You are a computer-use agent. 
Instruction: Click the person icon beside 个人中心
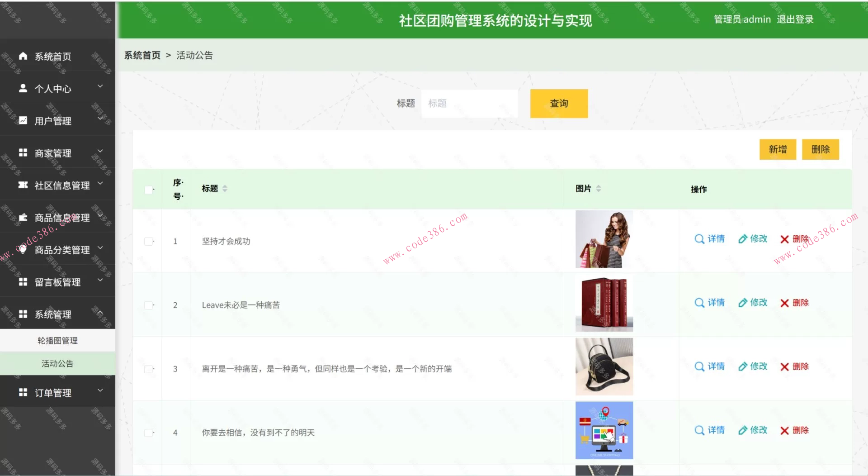point(23,89)
